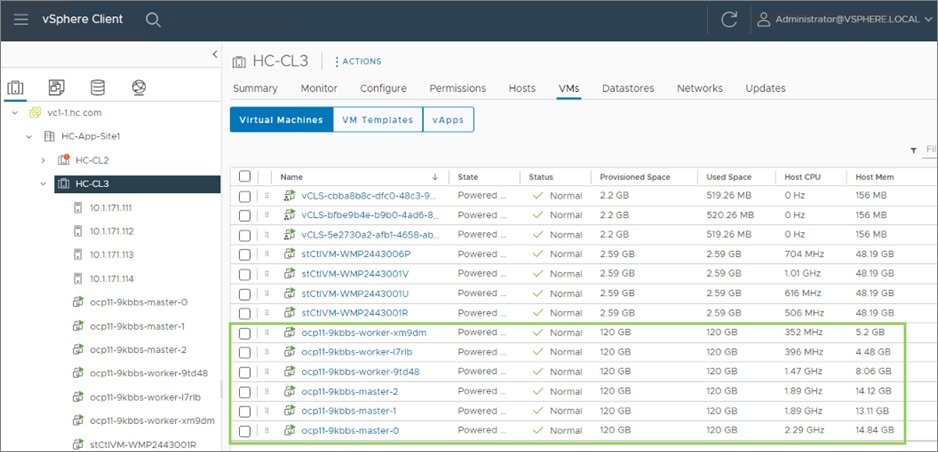Check the box for ocp11-9kbbs-worker-xm9dm
Image resolution: width=938 pixels, height=452 pixels.
pyautogui.click(x=245, y=333)
